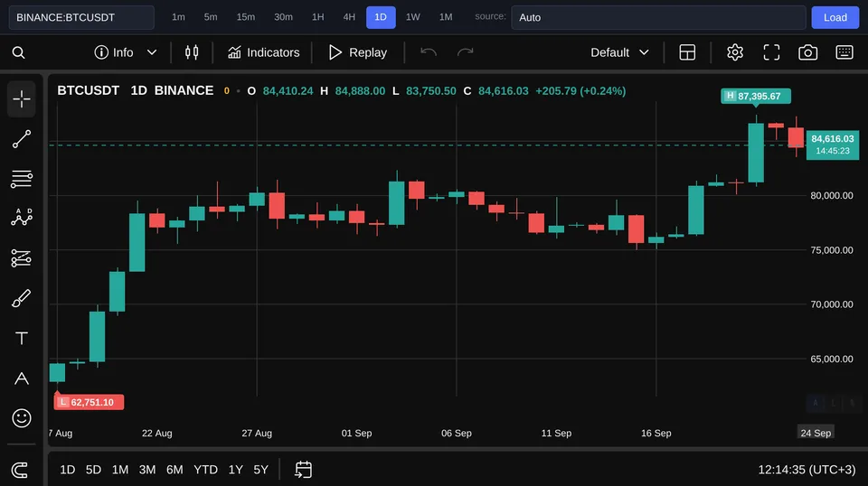Click the 01 Sep time axis label

(356, 433)
